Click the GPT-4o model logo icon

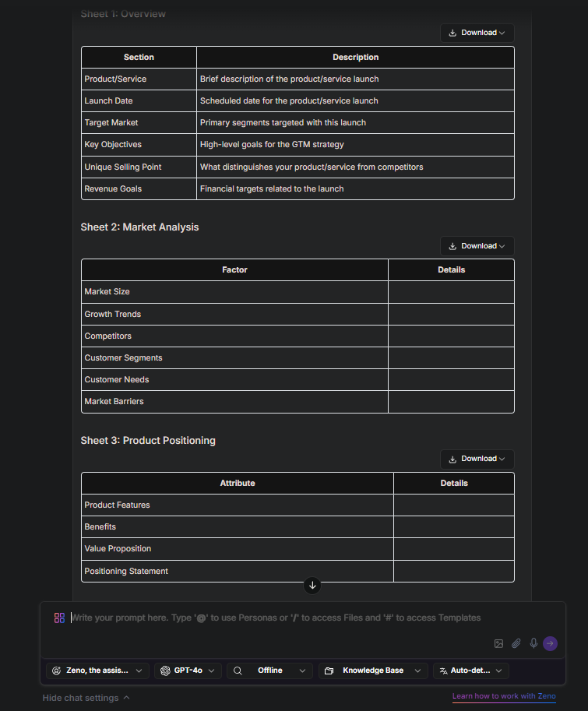pos(165,671)
